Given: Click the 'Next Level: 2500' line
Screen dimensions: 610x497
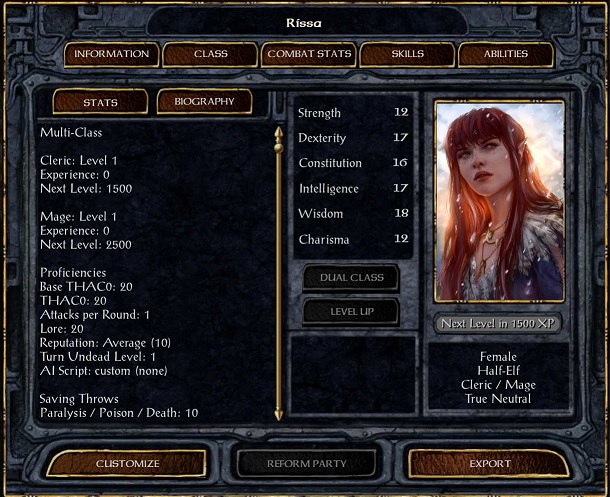Looking at the screenshot, I should [x=86, y=245].
